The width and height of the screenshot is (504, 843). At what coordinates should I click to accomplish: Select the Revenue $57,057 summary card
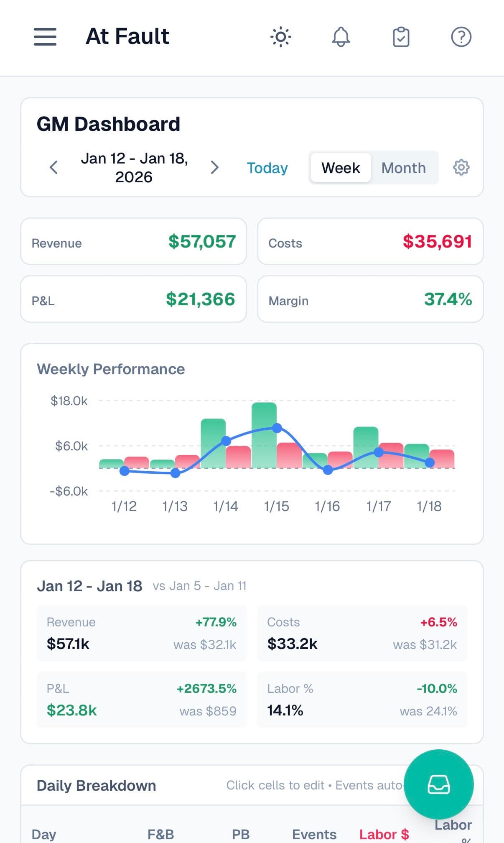[133, 242]
